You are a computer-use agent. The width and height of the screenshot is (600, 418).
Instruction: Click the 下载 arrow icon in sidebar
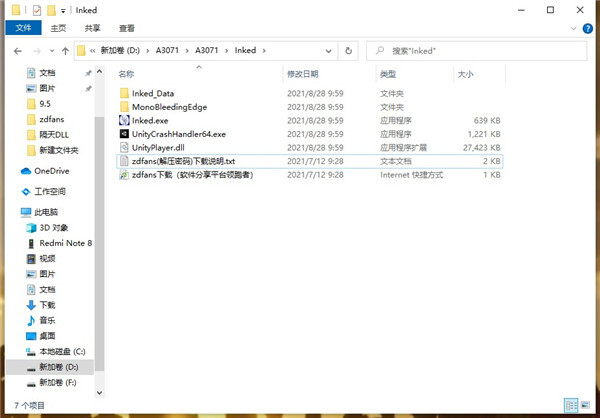pyautogui.click(x=31, y=305)
